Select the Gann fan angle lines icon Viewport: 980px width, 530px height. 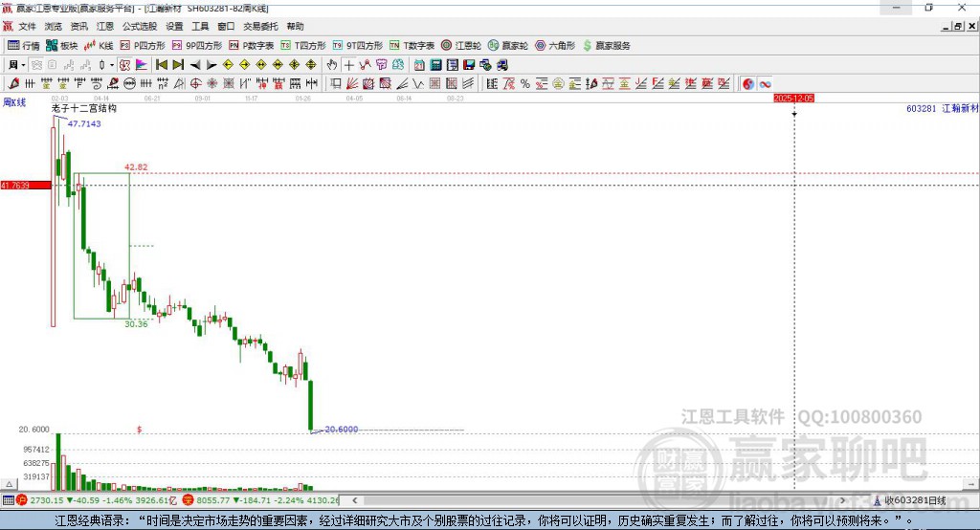(352, 84)
